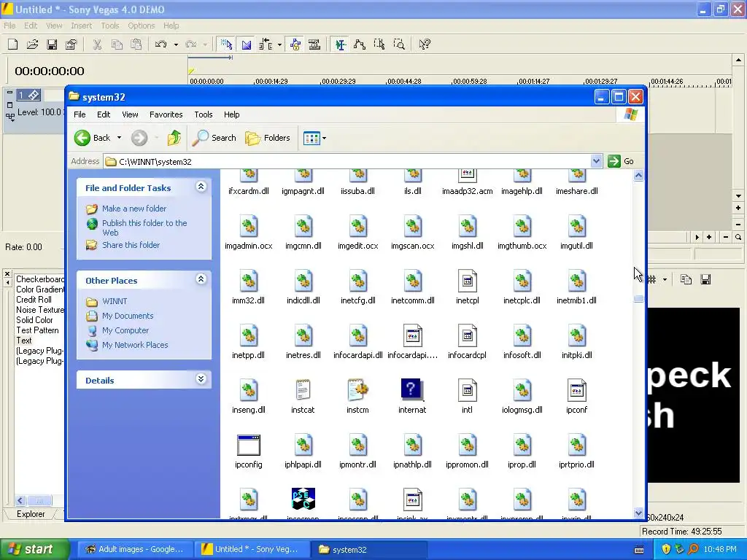
Task: Open the Views dropdown in Explorer toolbar
Action: pos(314,138)
